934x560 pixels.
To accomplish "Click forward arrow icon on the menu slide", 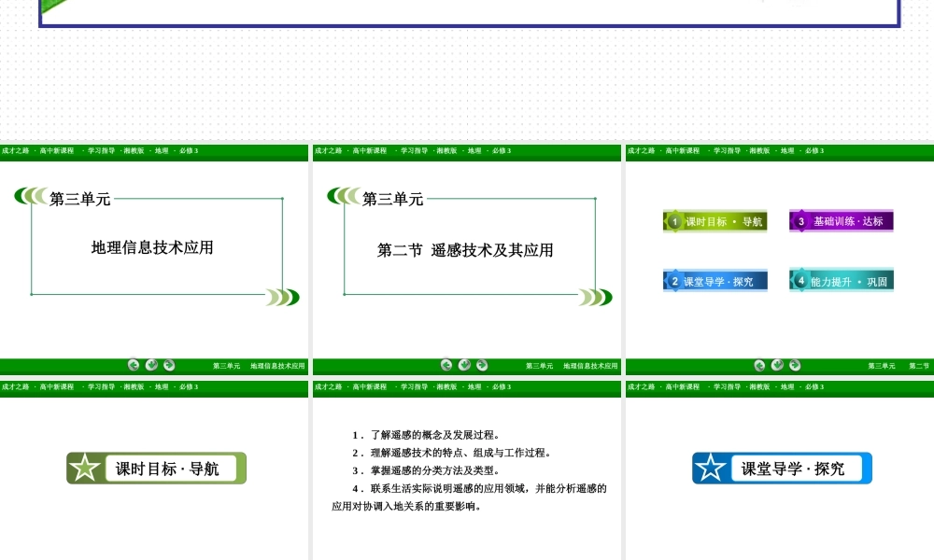I will [795, 365].
